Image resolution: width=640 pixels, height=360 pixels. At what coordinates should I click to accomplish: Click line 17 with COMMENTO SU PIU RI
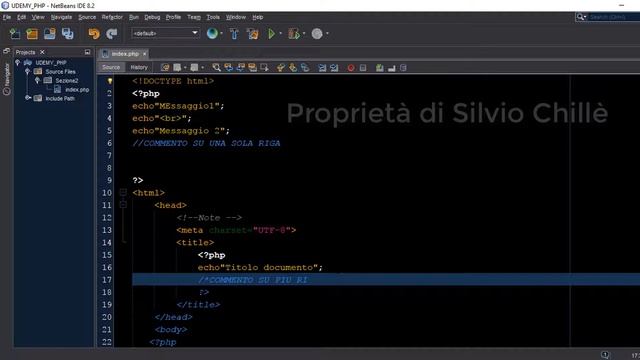[386, 280]
